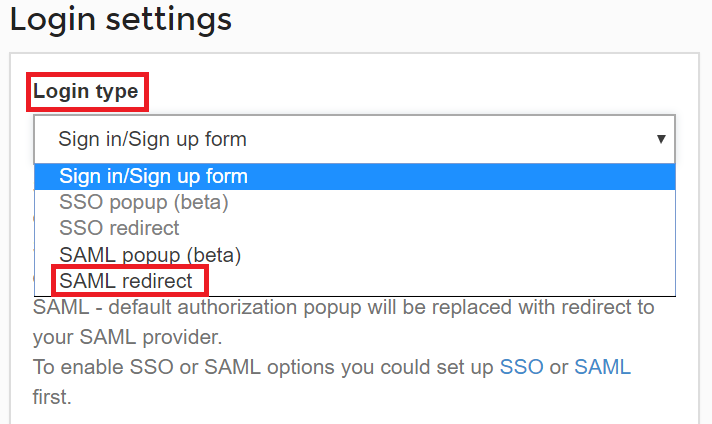Open the Login type dropdown arrow
This screenshot has width=712, height=424.
(x=660, y=139)
